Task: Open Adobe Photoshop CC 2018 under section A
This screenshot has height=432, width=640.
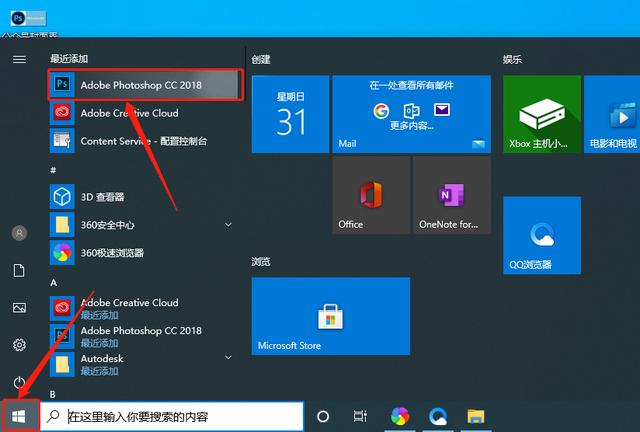Action: click(146, 336)
